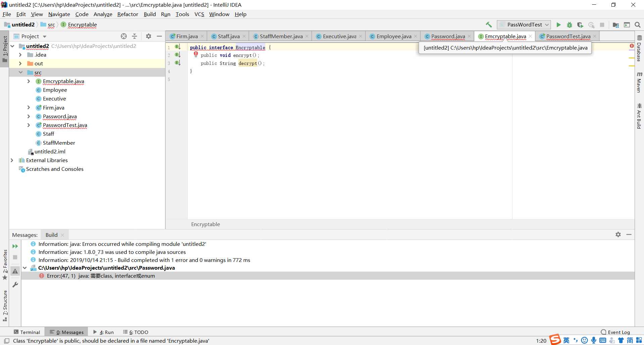Open Project Structure icon in toolbar
Image resolution: width=644 pixels, height=345 pixels.
point(616,25)
